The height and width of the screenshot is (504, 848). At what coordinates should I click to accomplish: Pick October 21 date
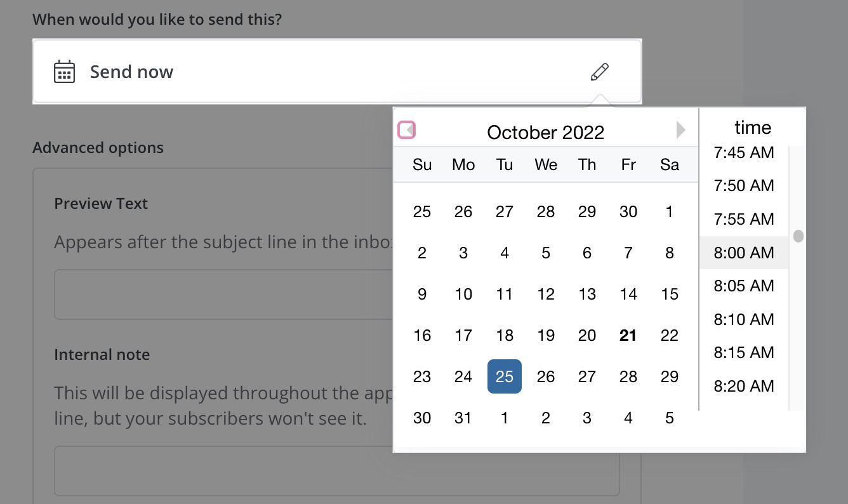tap(628, 336)
